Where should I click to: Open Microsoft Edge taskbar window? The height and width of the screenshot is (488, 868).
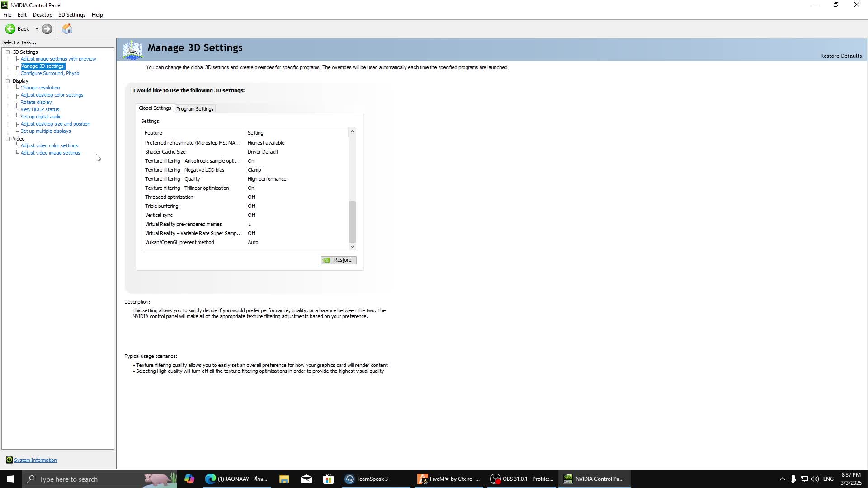pos(236,479)
